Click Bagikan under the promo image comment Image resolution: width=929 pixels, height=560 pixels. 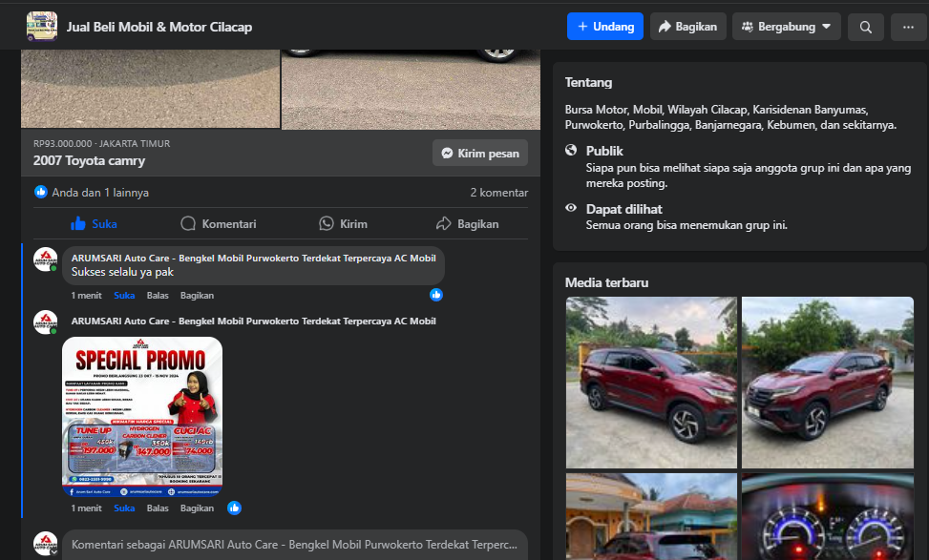[x=197, y=508]
